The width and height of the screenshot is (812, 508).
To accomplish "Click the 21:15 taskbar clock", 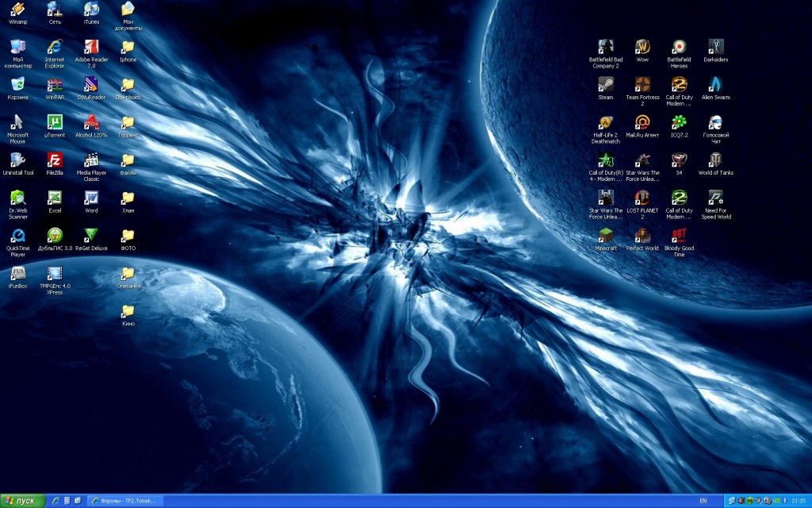I will 799,501.
